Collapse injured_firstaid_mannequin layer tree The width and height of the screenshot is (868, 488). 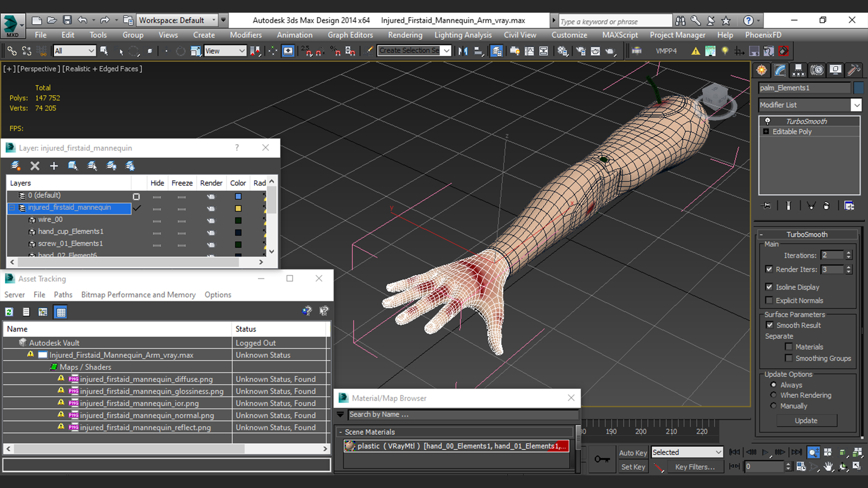click(x=12, y=207)
